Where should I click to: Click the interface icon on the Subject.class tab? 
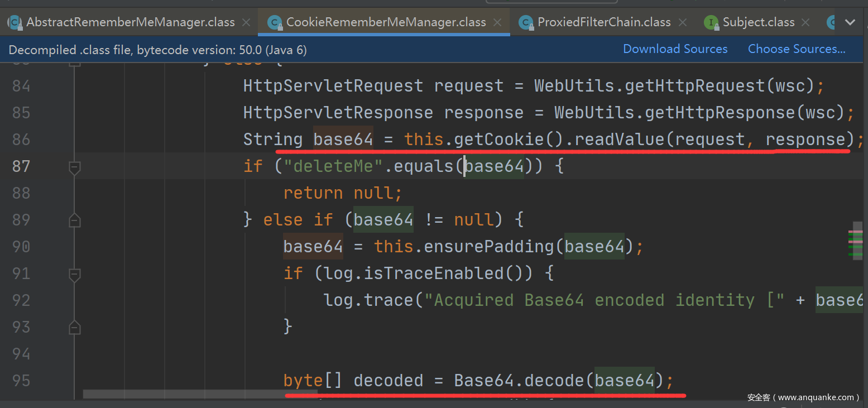point(711,22)
